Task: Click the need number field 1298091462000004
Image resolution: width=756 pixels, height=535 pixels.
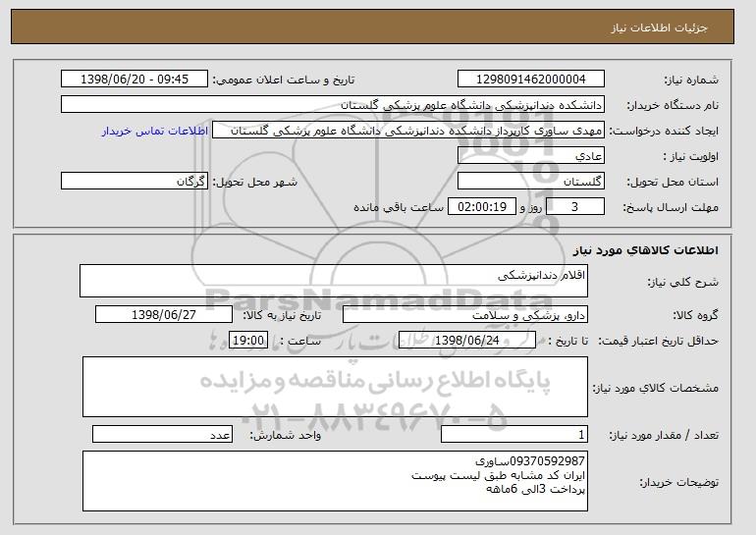Action: point(531,80)
